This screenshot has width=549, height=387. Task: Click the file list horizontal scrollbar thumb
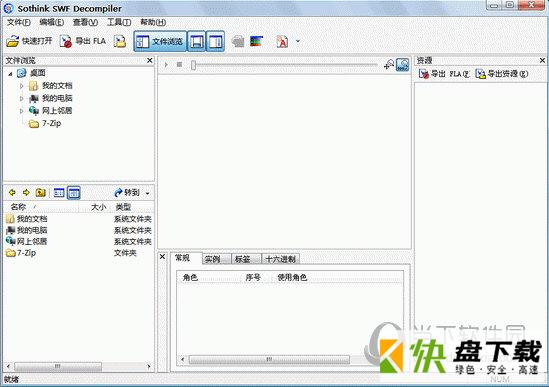tap(58, 366)
